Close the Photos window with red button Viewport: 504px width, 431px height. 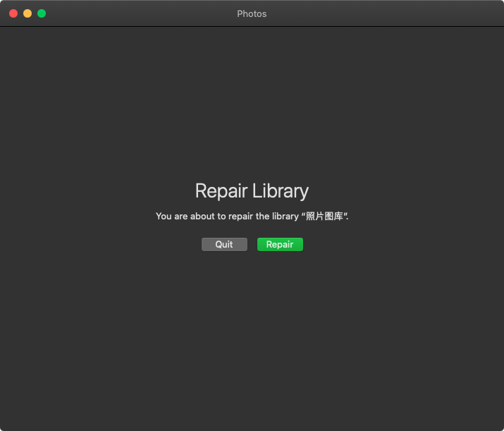(x=13, y=13)
